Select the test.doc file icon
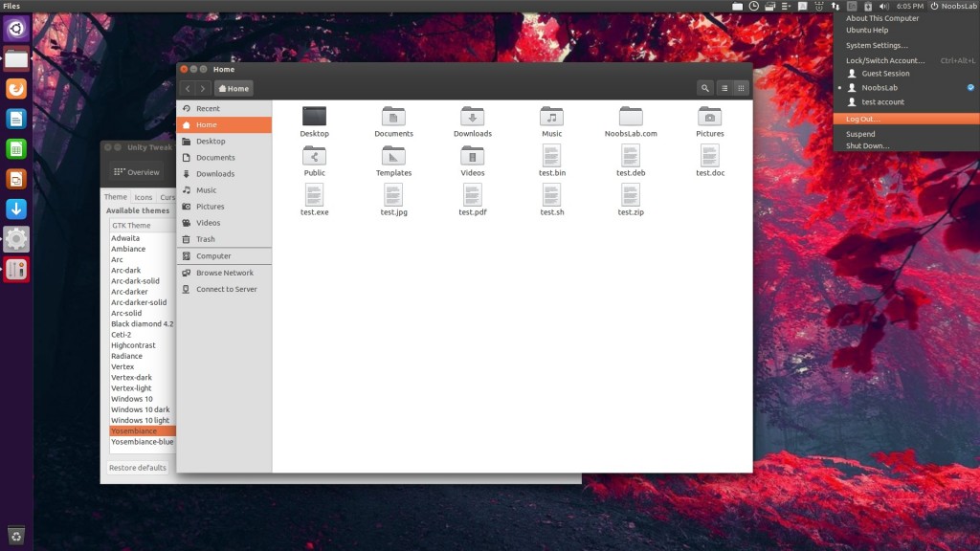Screen dimensions: 980x551 pyautogui.click(x=710, y=156)
